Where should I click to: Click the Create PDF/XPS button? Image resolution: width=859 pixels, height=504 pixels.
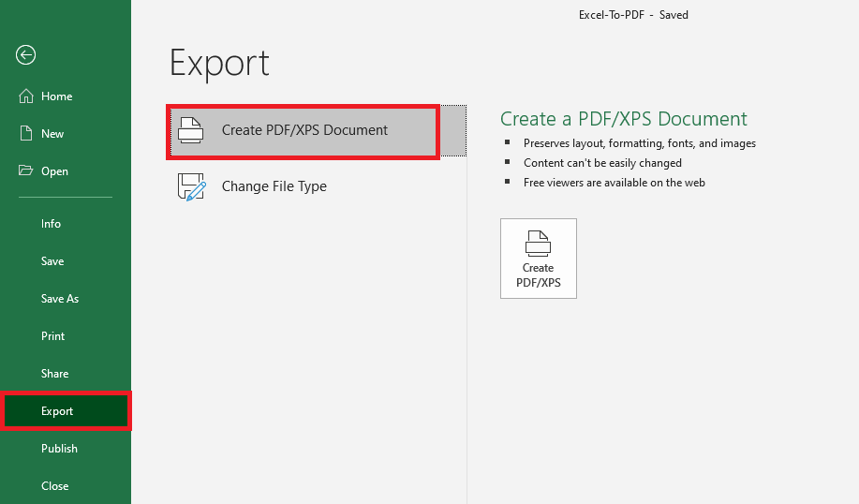(538, 259)
